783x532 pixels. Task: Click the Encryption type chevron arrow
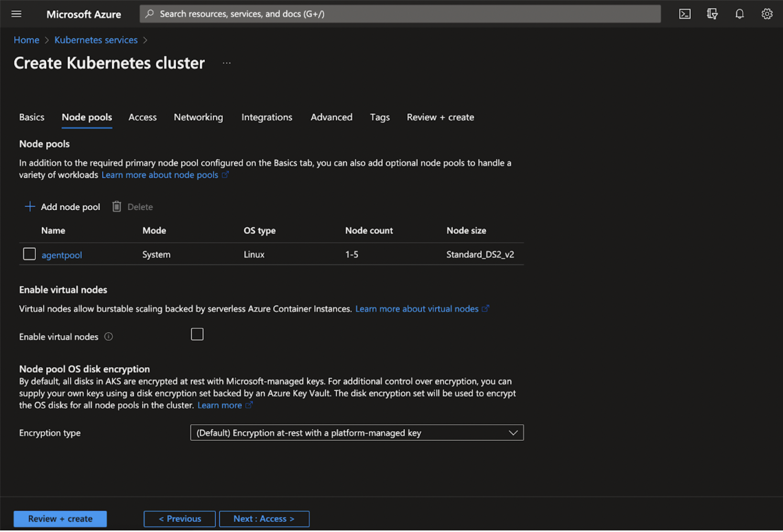point(513,433)
